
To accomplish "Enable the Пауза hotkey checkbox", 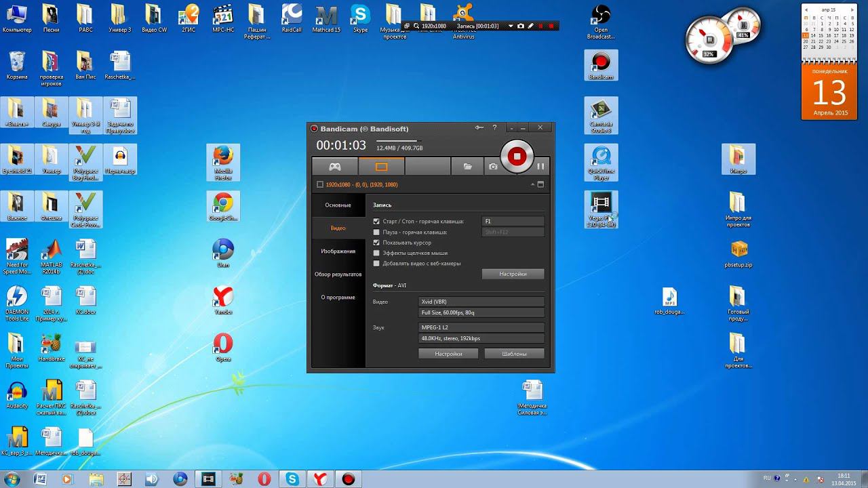I will (376, 232).
